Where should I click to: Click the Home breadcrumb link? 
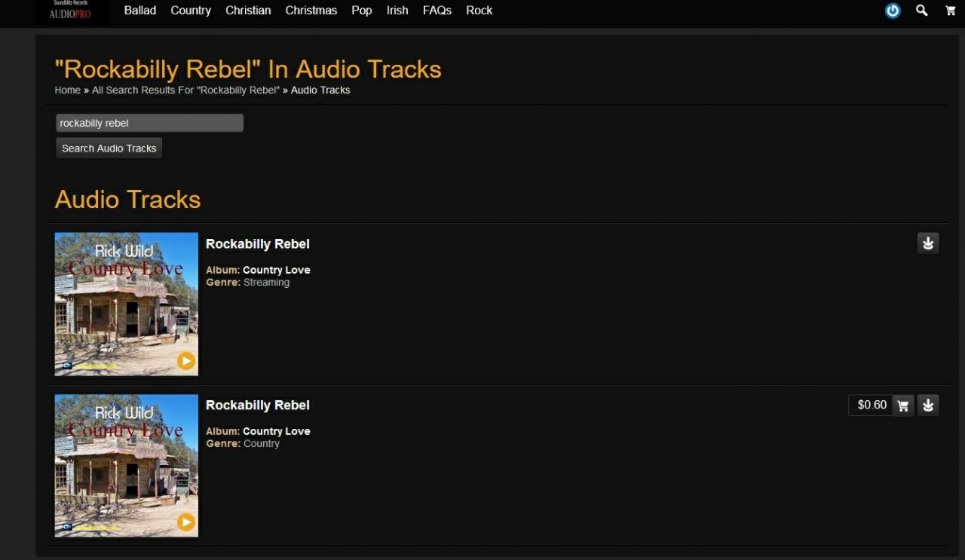(x=67, y=90)
